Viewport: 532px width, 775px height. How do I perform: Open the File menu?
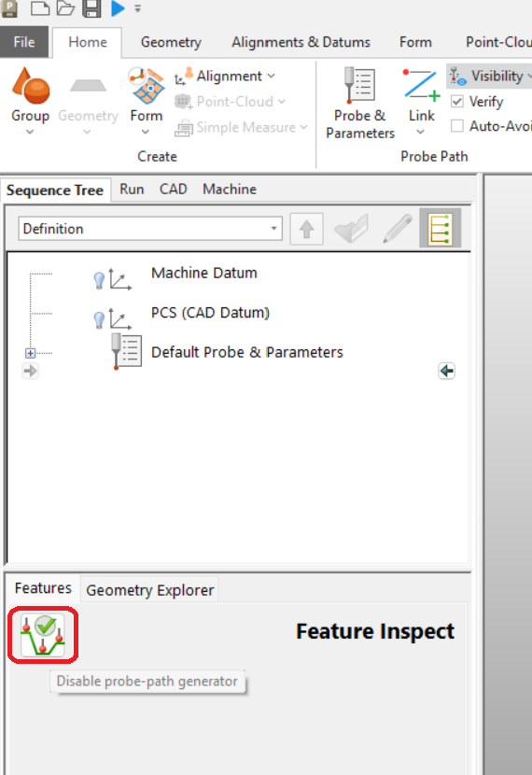24,42
